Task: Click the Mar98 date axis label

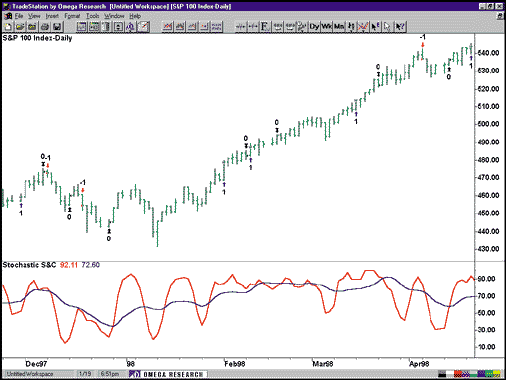Action: coord(322,364)
